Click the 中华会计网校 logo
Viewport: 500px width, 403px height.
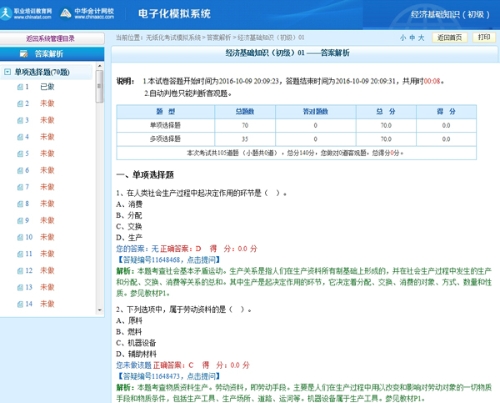pyautogui.click(x=87, y=13)
